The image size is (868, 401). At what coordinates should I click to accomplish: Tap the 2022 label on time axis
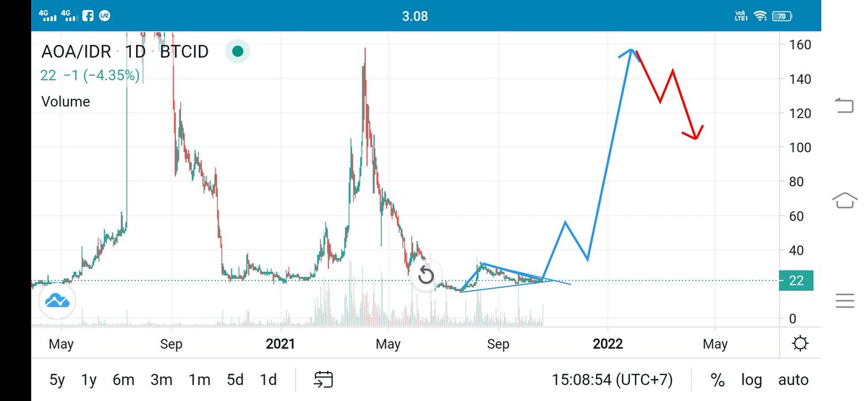[x=607, y=345]
